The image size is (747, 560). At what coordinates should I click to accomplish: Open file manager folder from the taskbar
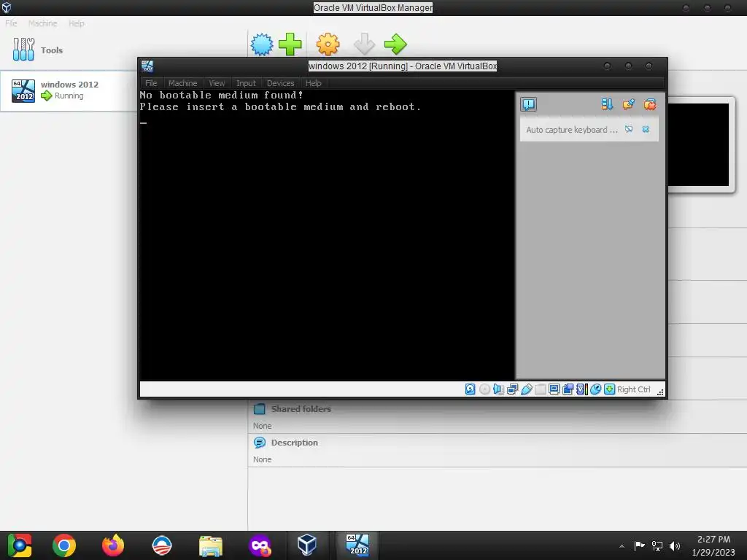[211, 545]
